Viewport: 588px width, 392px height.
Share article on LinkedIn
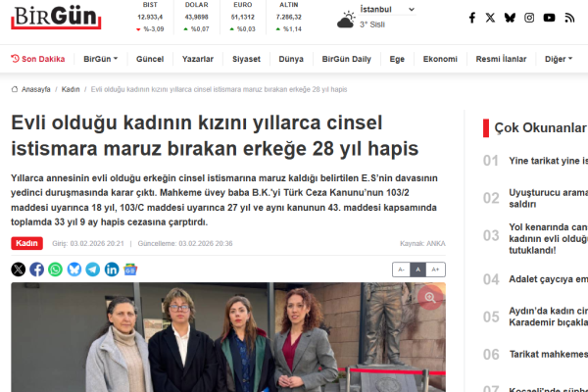point(112,269)
